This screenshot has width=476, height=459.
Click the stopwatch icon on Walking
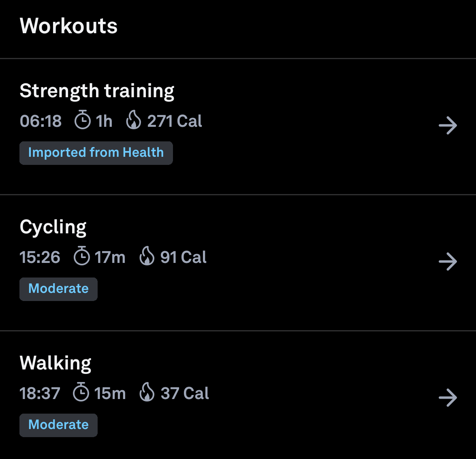81,393
